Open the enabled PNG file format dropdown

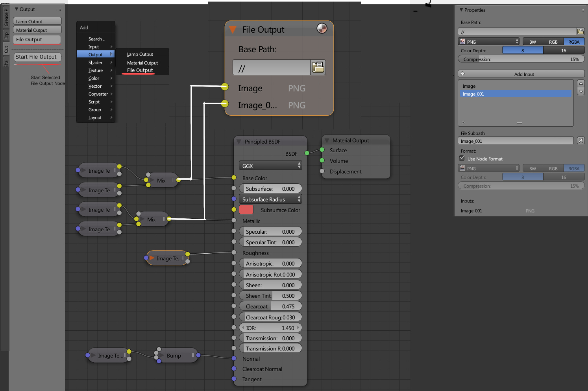tap(489, 42)
